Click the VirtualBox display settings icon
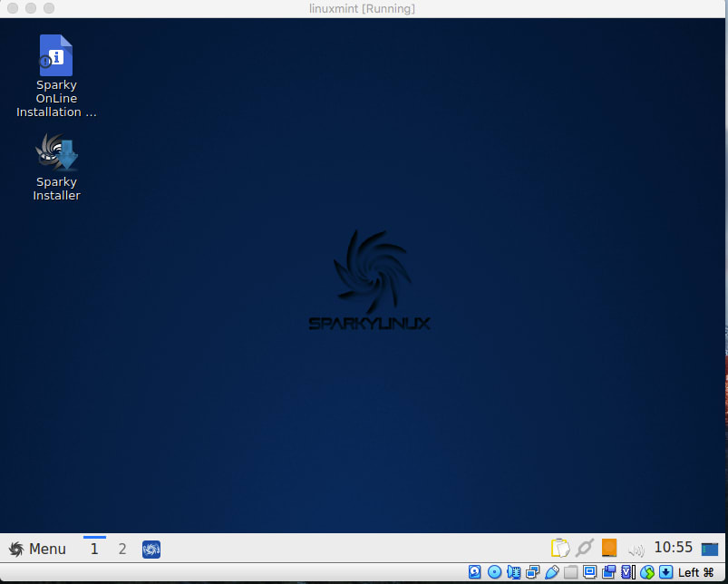The height and width of the screenshot is (584, 728). (x=589, y=572)
